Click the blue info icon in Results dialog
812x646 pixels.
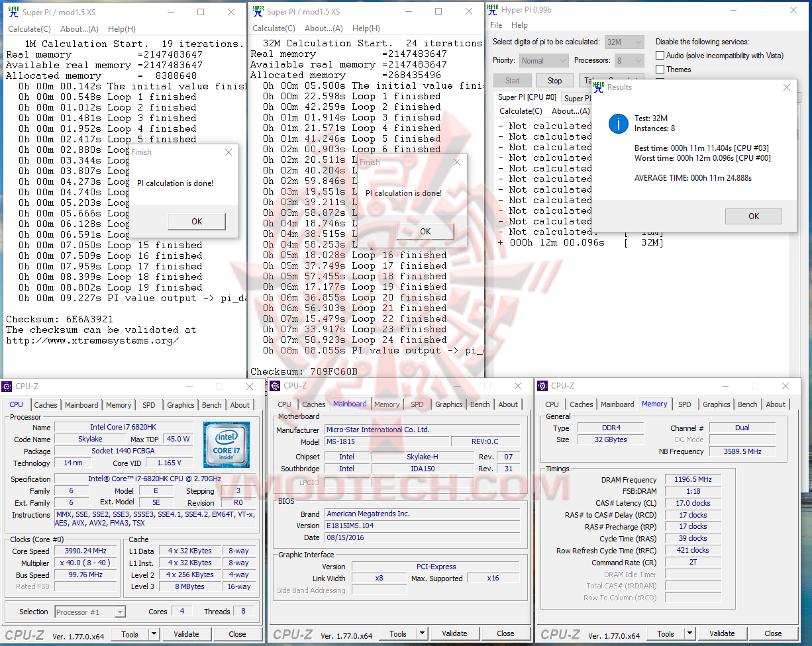pyautogui.click(x=618, y=123)
